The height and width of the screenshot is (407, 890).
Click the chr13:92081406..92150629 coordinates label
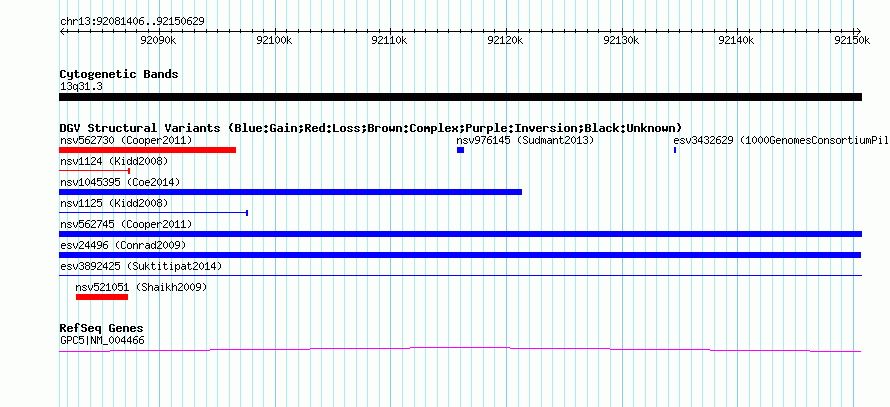pos(132,22)
